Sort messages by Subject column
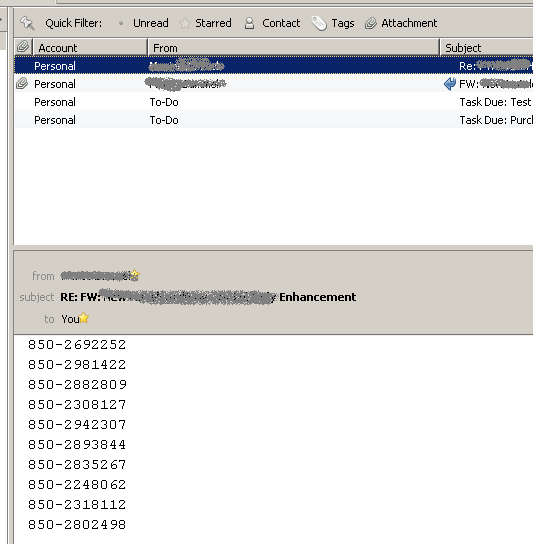The width and height of the screenshot is (533, 544). pyautogui.click(x=487, y=48)
